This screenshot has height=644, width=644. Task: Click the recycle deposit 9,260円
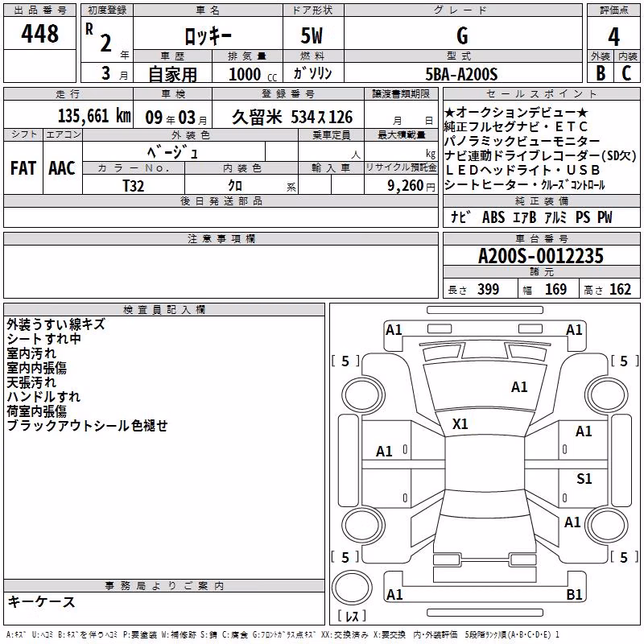(x=411, y=186)
